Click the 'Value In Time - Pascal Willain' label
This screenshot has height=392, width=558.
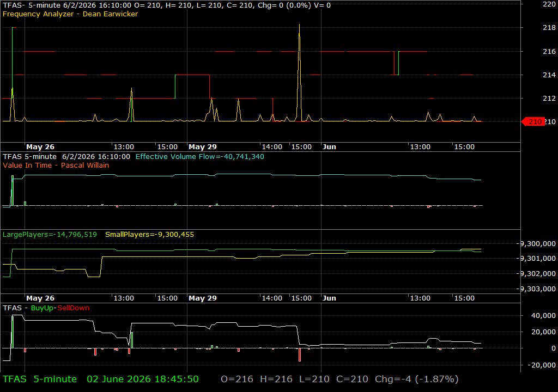click(56, 165)
